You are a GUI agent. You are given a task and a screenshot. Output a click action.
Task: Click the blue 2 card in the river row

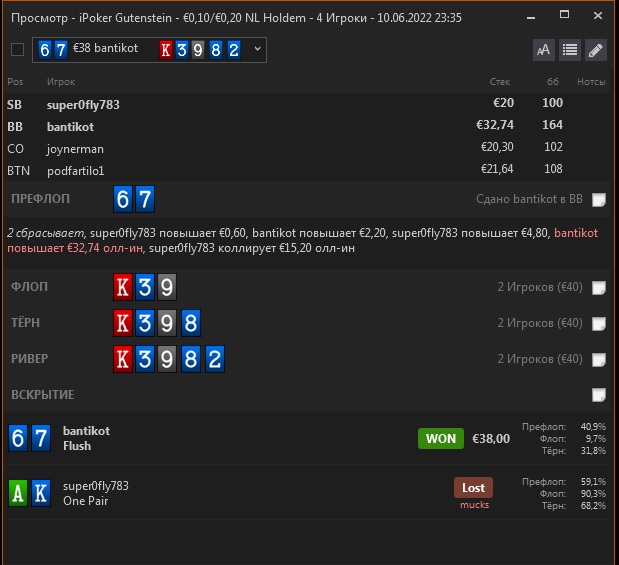pos(215,359)
